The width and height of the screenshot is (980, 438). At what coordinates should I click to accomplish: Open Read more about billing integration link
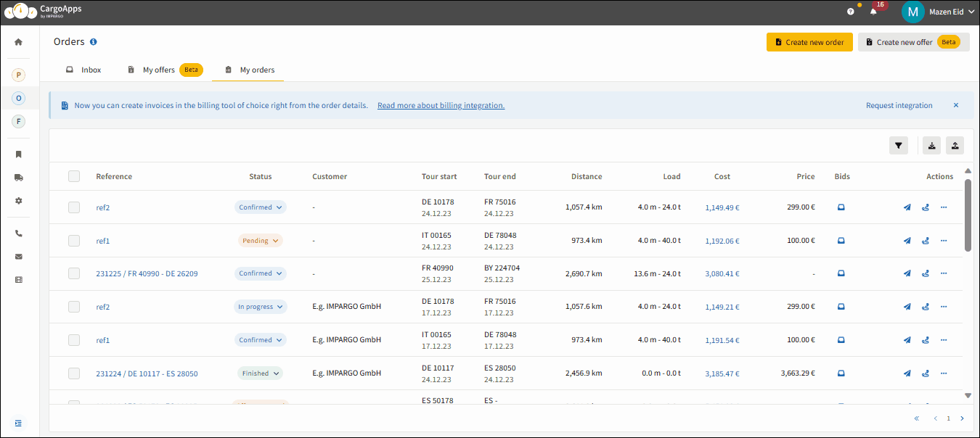pyautogui.click(x=441, y=106)
